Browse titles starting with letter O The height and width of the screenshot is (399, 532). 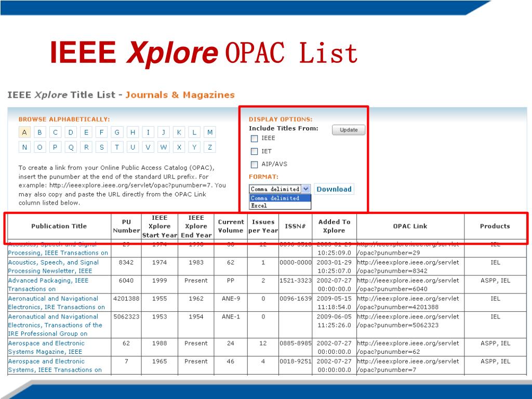coord(39,147)
